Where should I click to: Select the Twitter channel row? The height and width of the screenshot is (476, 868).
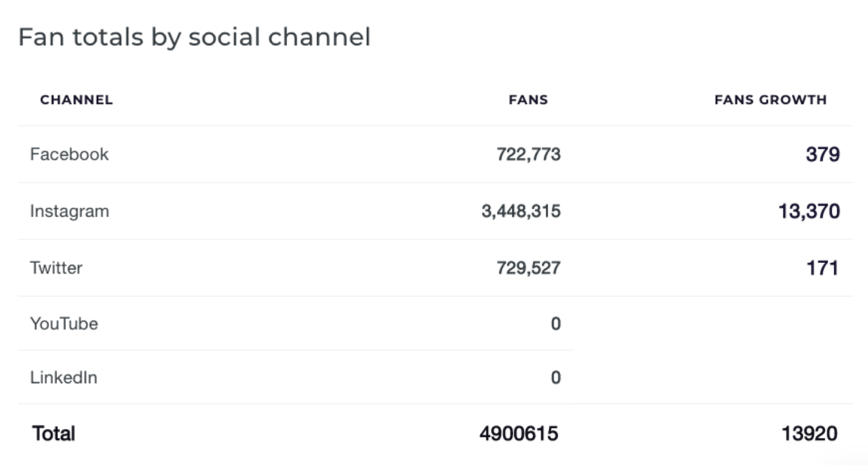435,268
